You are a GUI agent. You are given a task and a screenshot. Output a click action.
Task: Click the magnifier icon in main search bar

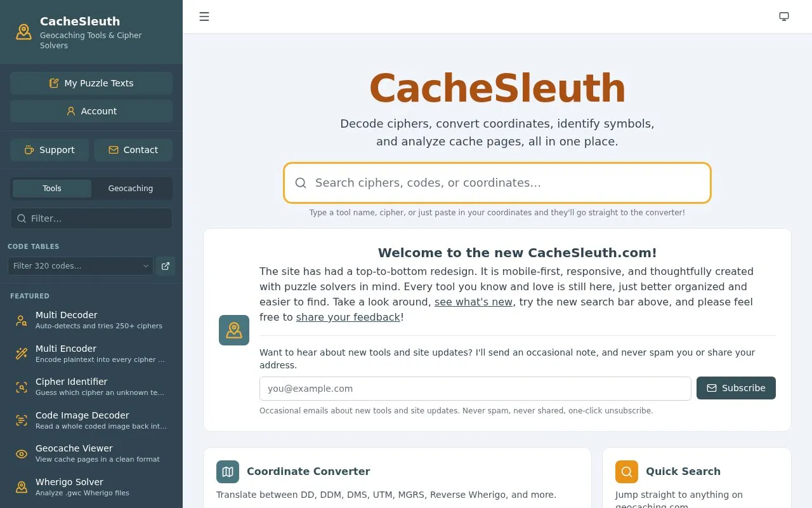[301, 183]
